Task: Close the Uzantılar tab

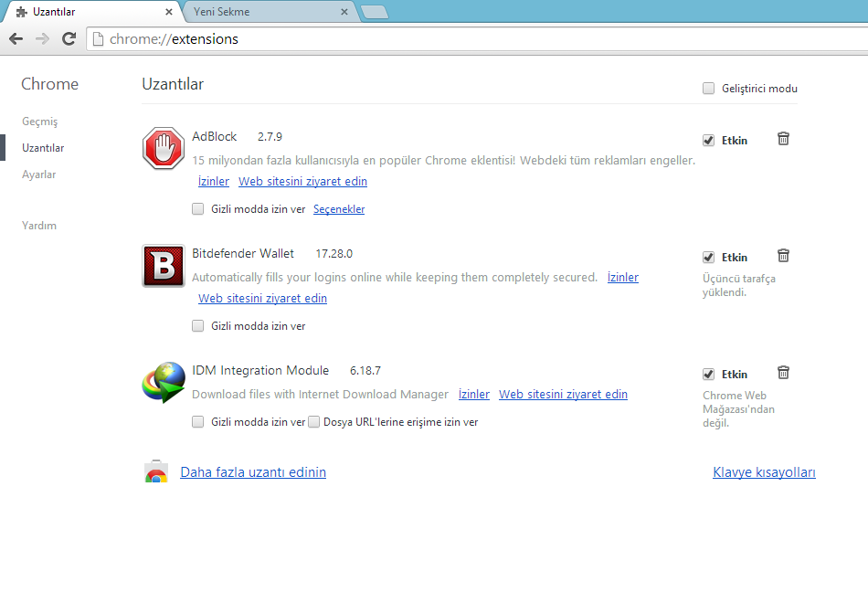Action: click(169, 12)
